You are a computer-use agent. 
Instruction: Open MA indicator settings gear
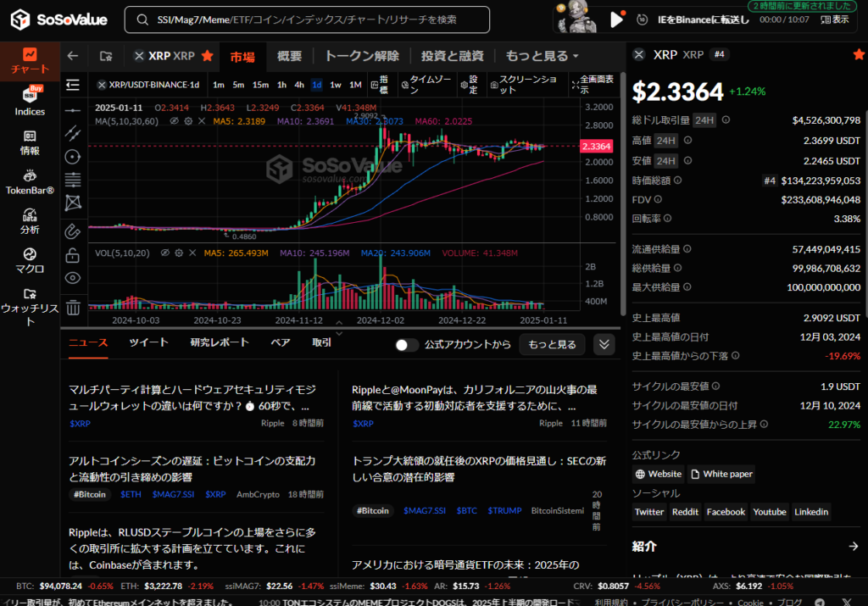(188, 121)
